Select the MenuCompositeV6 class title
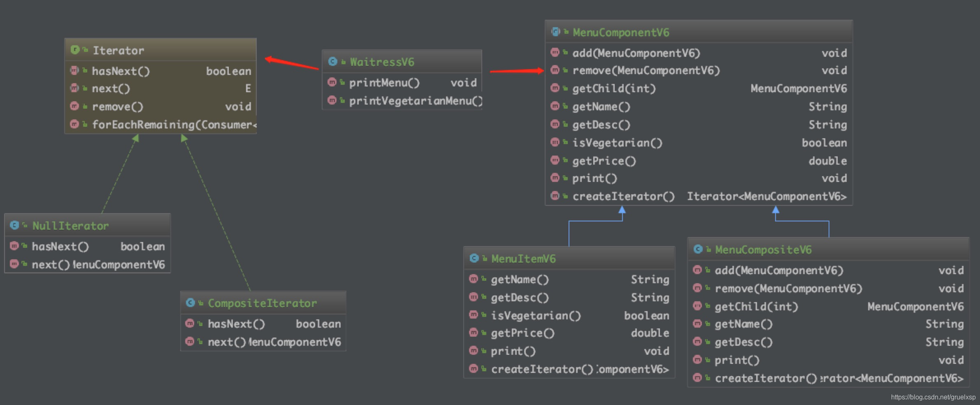The height and width of the screenshot is (405, 980). [x=763, y=249]
